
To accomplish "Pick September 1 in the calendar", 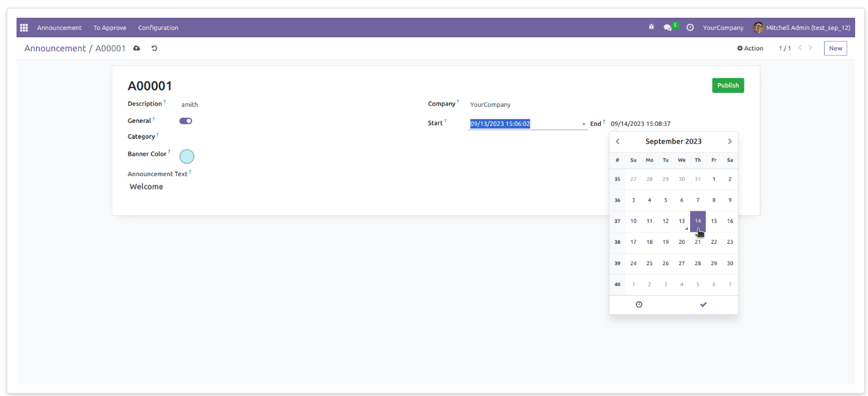I will 714,179.
